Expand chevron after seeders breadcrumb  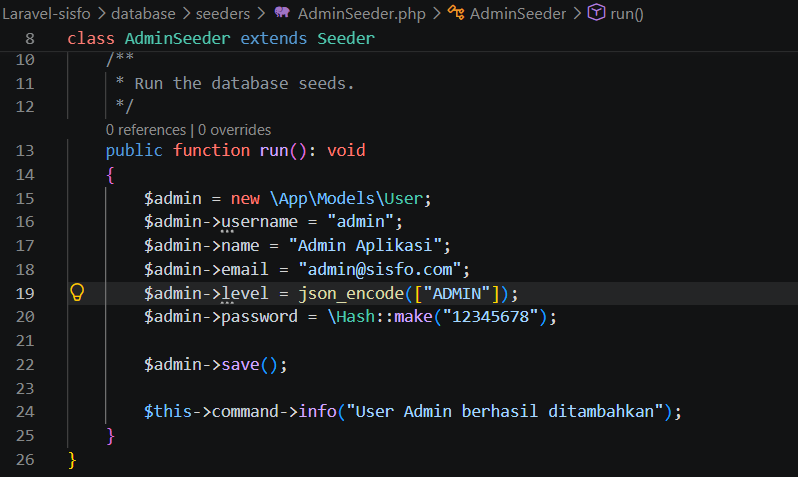(x=262, y=14)
